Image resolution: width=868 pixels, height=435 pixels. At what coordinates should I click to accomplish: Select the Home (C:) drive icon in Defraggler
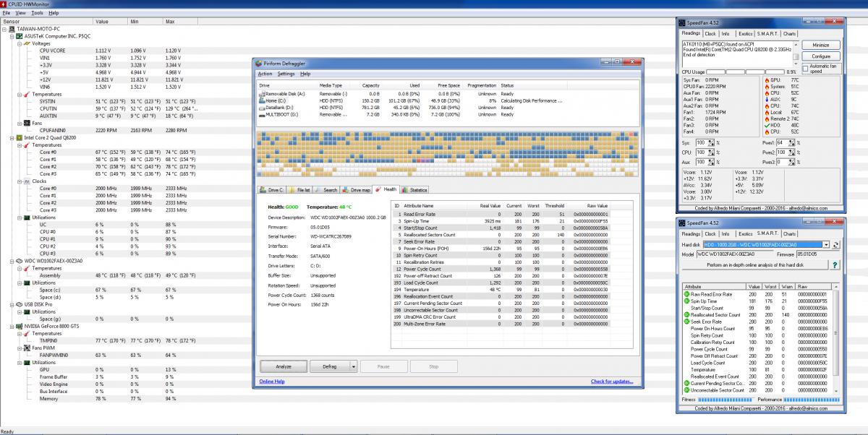[x=263, y=100]
